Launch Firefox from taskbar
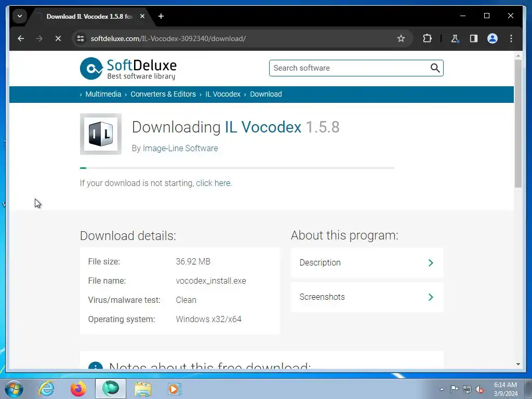This screenshot has height=399, width=532. tap(78, 389)
